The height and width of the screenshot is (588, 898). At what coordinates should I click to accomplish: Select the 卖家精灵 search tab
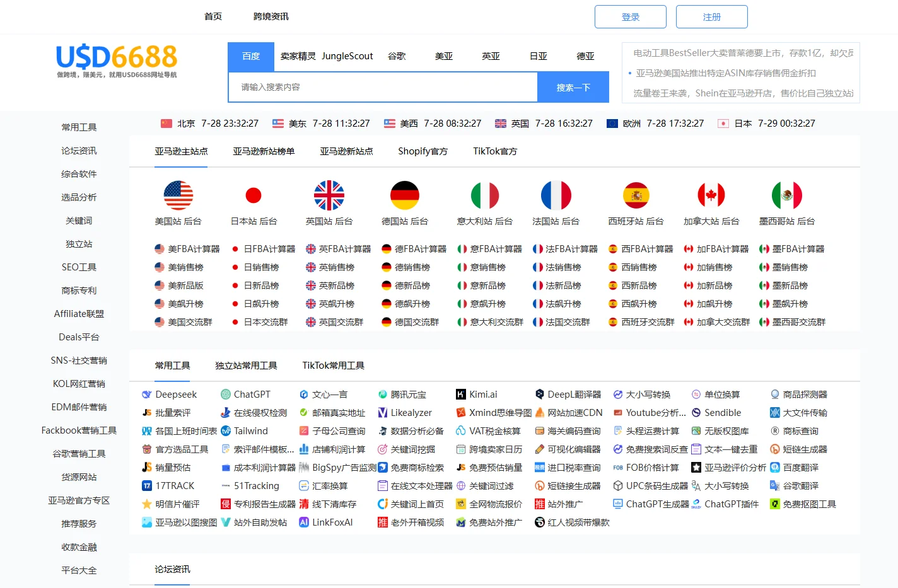point(298,56)
